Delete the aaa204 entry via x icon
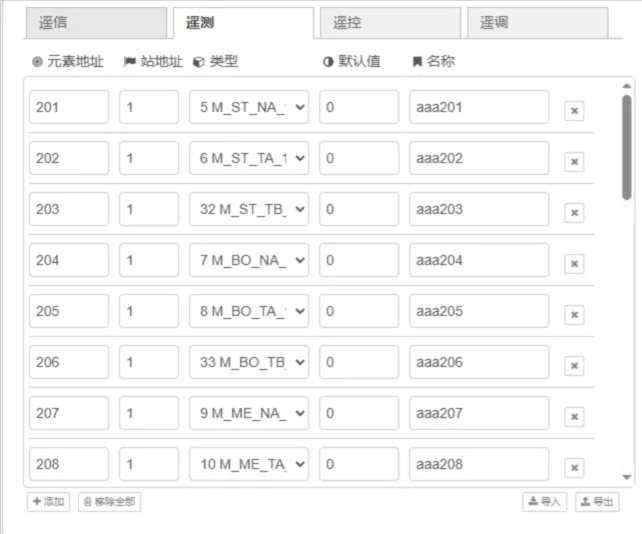This screenshot has height=534, width=642. 574,263
